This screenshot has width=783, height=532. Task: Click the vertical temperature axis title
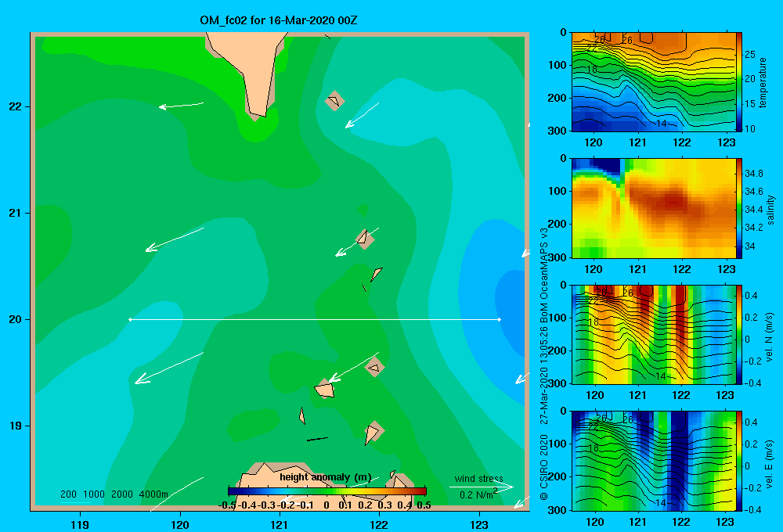click(x=763, y=83)
